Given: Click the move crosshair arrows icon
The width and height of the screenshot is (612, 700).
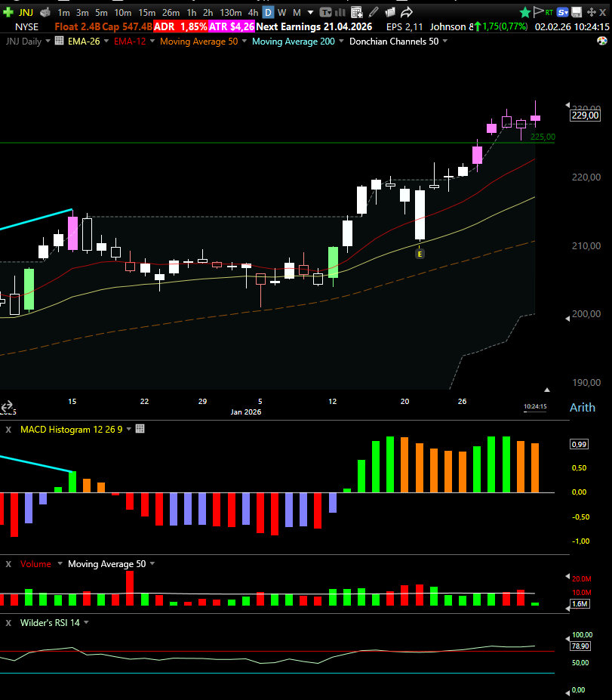Looking at the screenshot, I should tap(592, 13).
